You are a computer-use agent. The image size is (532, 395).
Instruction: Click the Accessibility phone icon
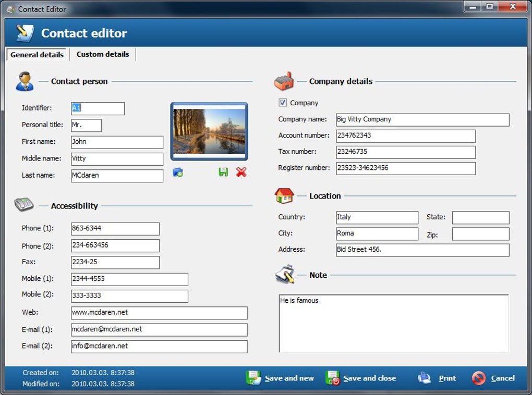(x=25, y=205)
